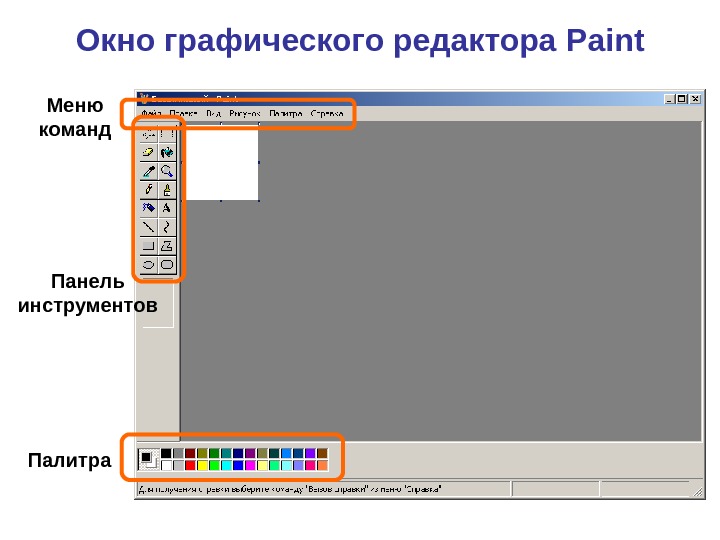Choose the bright yellow palette swatch
Image resolution: width=720 pixels, height=540 pixels.
pos(202,466)
